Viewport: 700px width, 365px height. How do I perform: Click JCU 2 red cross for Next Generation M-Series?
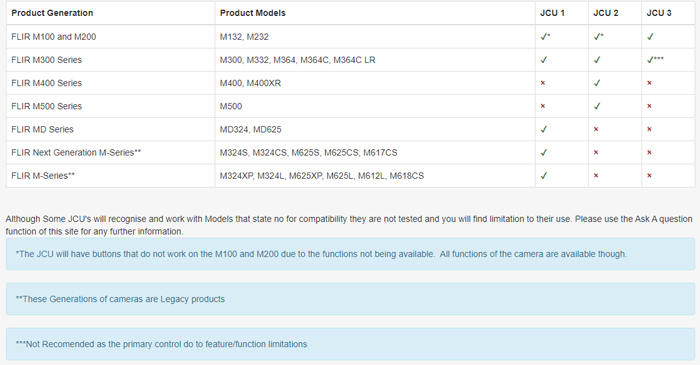[x=596, y=153]
